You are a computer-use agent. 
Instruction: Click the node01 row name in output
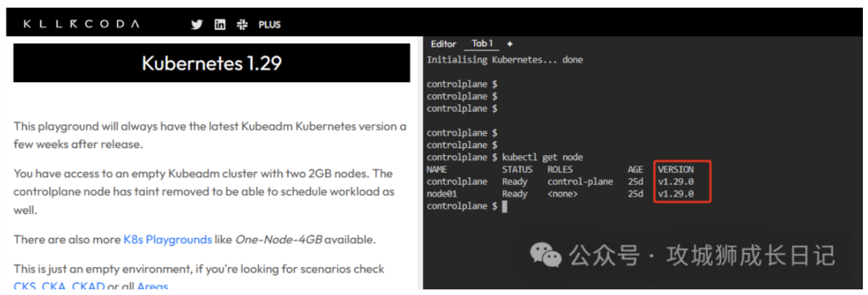[x=442, y=194]
